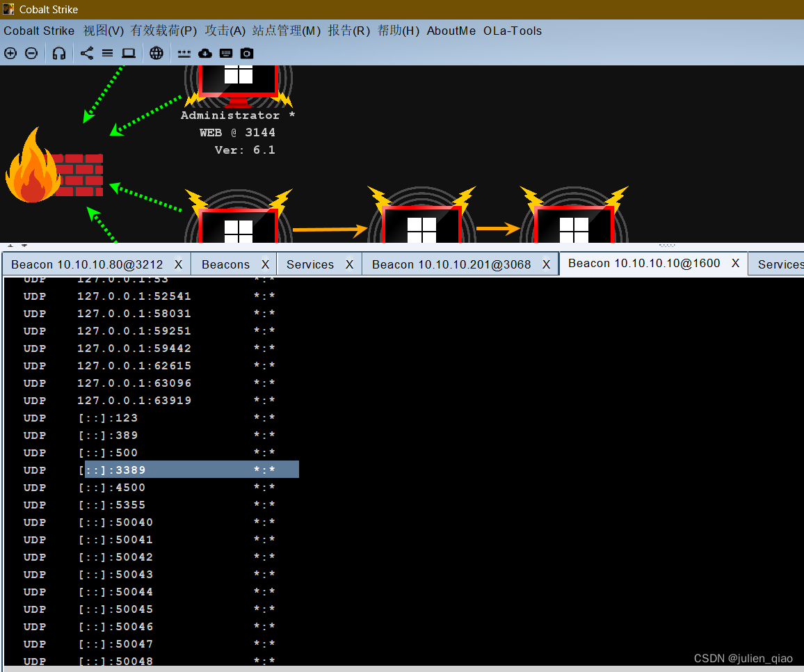Click the firewall icon in the graph
The height and width of the screenshot is (672, 804).
[x=54, y=166]
